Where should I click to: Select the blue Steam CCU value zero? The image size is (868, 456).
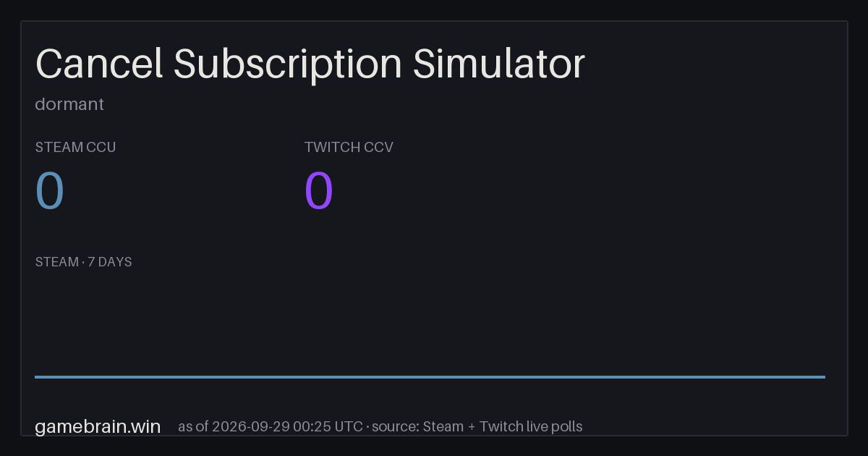50,191
